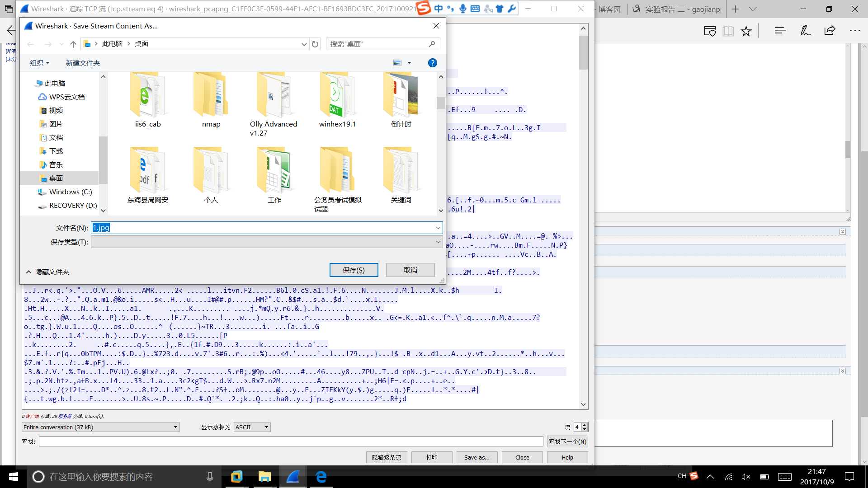Open Entire conversation dropdown in Wireshark

[100, 427]
